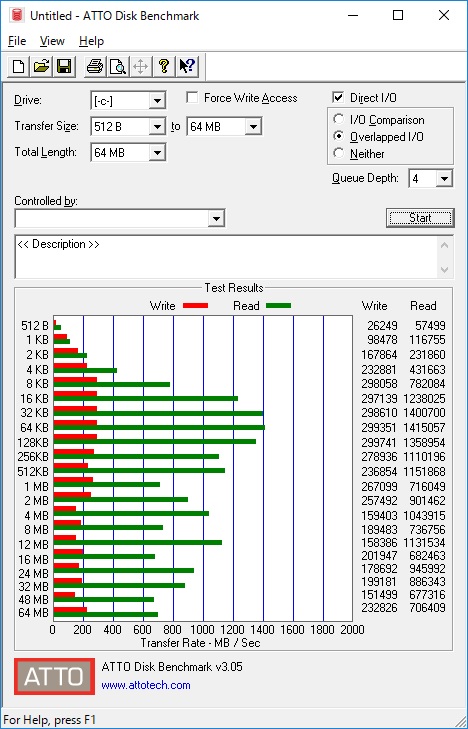The image size is (468, 729).
Task: Expand the Controlled by dropdown
Action: pos(216,219)
